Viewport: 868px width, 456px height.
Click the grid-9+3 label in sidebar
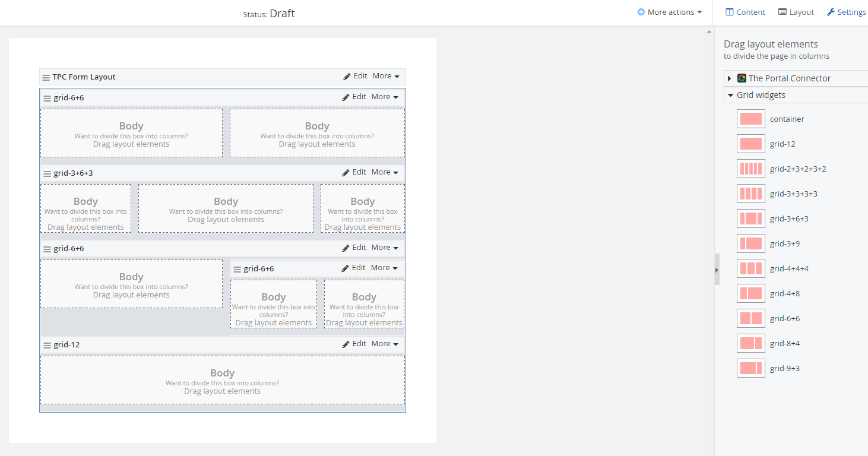coord(785,368)
